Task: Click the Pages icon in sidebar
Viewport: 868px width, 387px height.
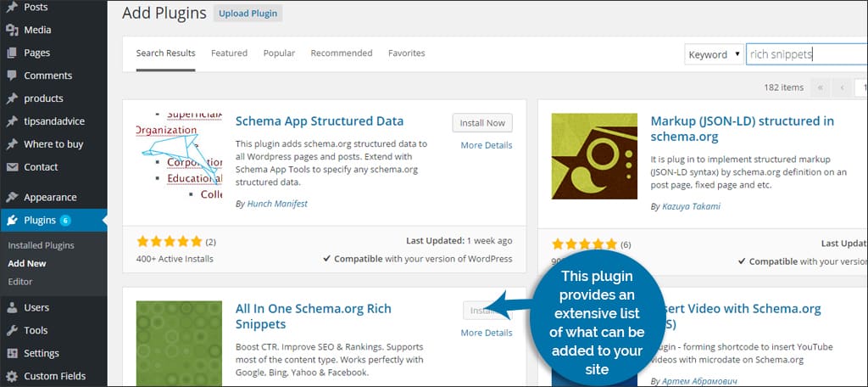Action: coord(12,53)
